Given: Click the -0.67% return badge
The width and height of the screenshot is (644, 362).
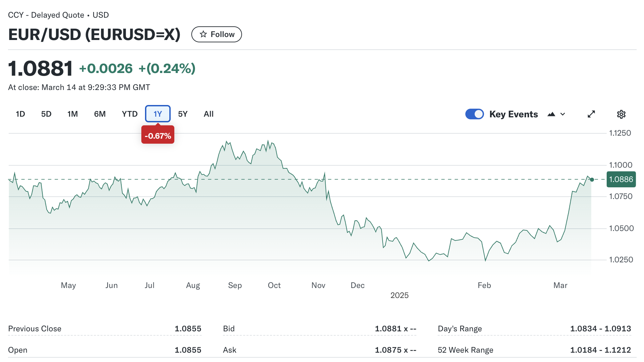Looking at the screenshot, I should point(158,136).
